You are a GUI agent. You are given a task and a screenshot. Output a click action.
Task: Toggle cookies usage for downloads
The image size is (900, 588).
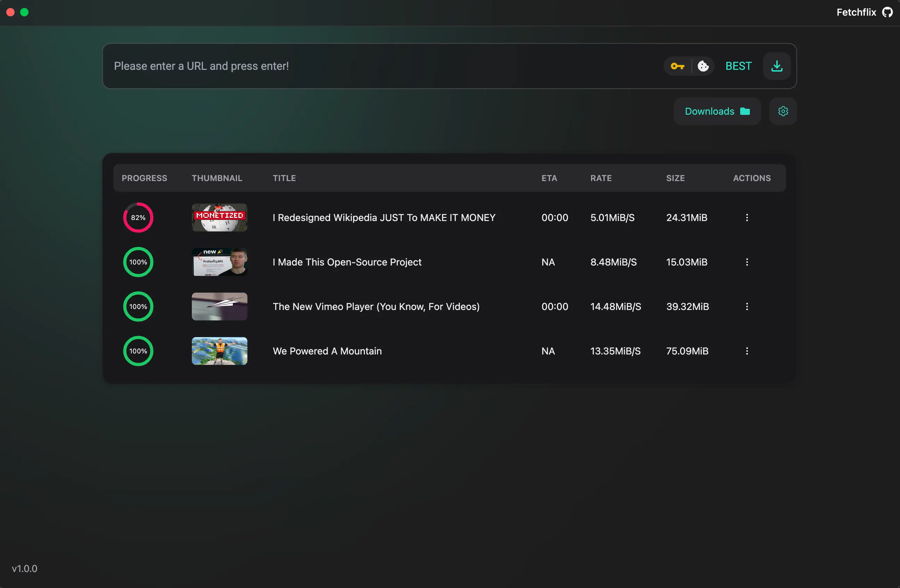704,66
